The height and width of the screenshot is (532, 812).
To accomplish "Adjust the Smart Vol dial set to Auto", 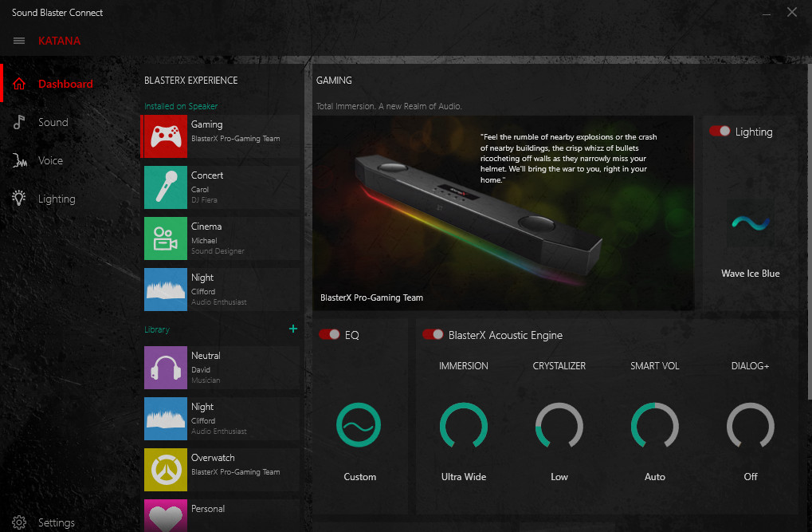I will coord(654,425).
